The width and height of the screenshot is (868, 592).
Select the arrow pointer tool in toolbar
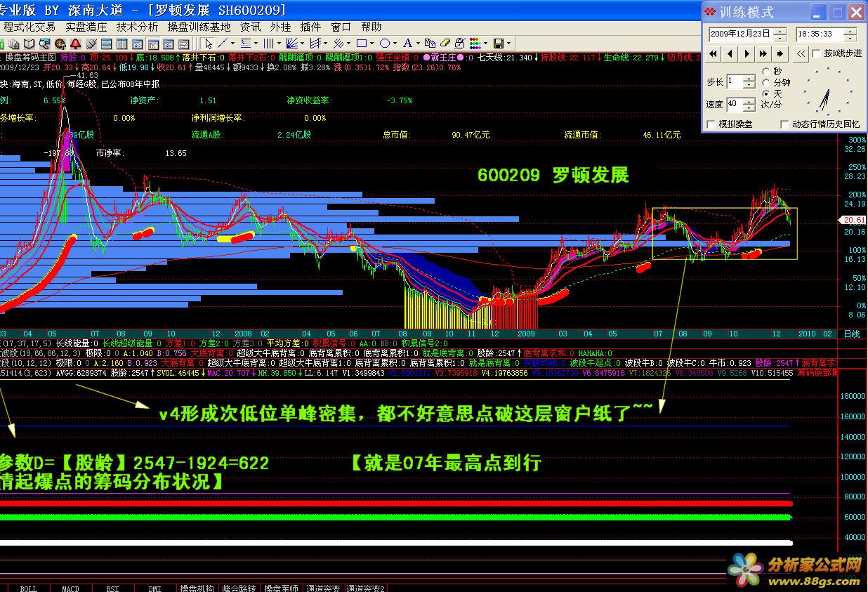point(209,43)
